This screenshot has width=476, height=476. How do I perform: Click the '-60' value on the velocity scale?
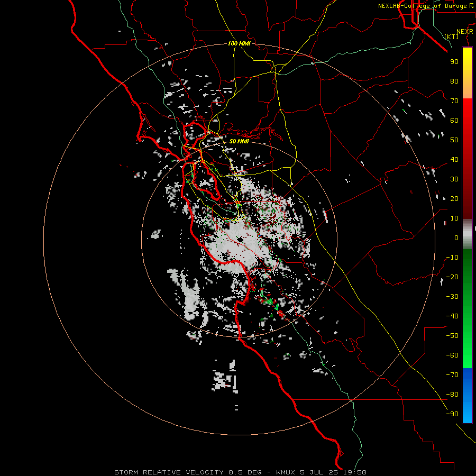pyautogui.click(x=452, y=355)
